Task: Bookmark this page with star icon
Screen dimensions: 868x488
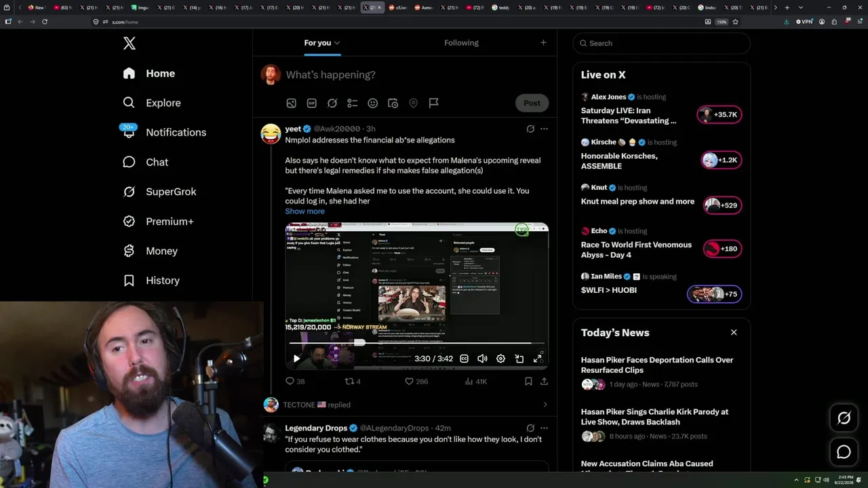Action: coord(735,22)
